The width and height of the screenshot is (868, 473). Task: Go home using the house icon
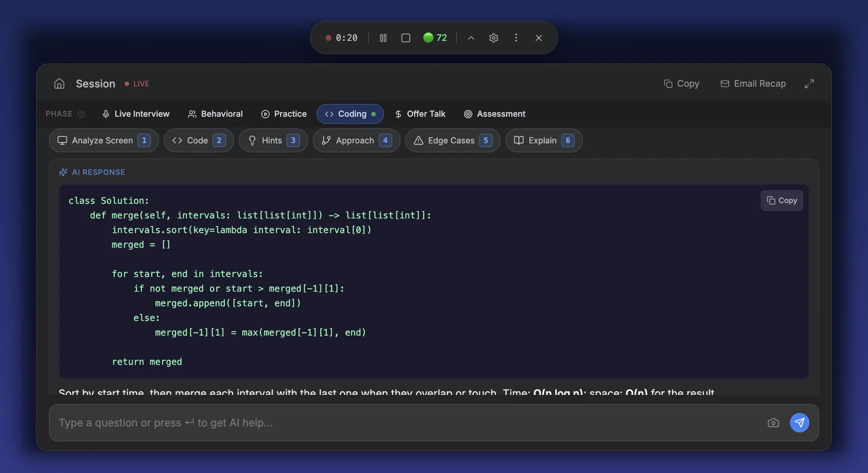click(x=59, y=84)
